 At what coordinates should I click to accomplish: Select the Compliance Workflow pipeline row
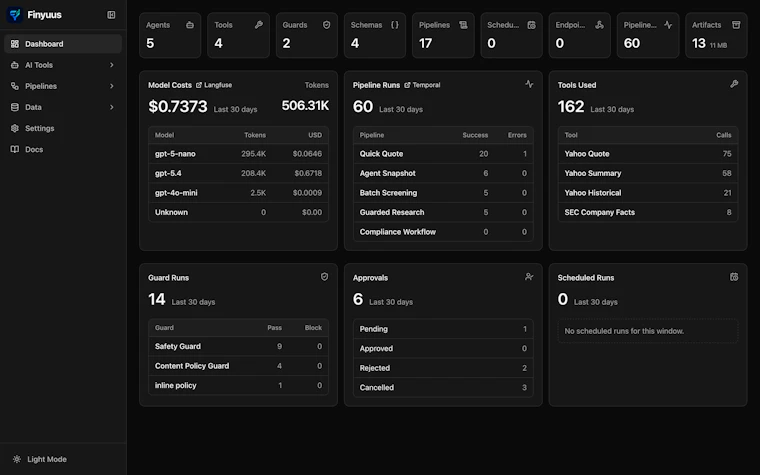coord(443,232)
